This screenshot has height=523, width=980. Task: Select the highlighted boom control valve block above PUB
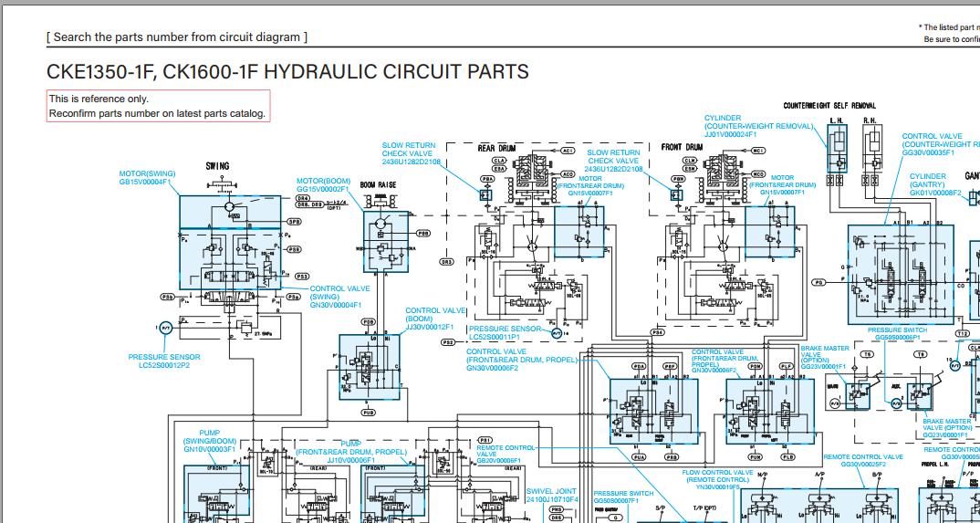tap(369, 367)
